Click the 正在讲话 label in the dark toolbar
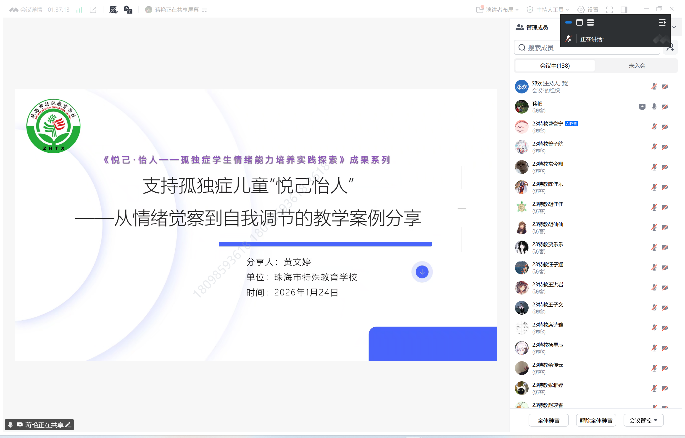Image resolution: width=685 pixels, height=438 pixels. [x=591, y=39]
